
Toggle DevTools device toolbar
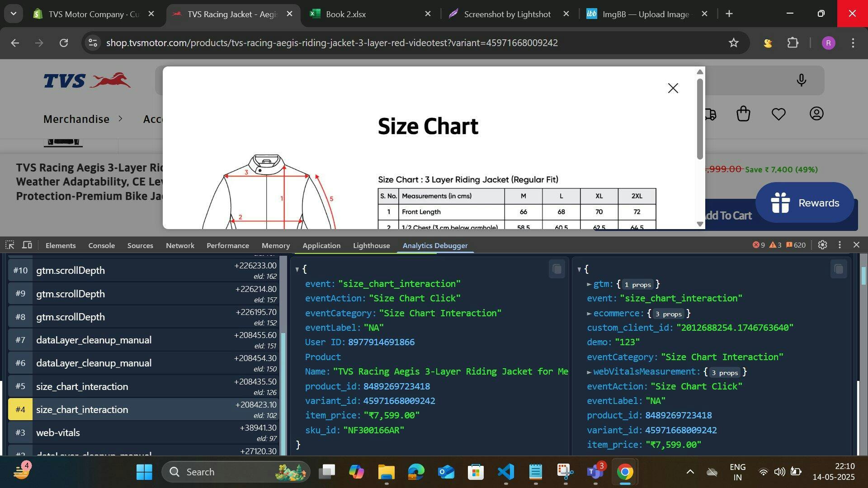click(x=27, y=245)
